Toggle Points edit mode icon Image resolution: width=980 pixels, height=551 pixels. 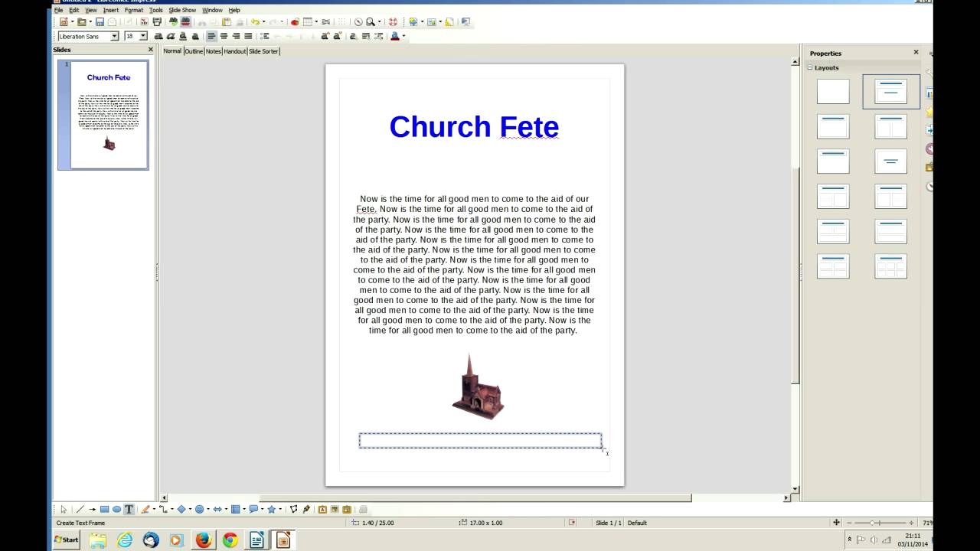pyautogui.click(x=293, y=509)
